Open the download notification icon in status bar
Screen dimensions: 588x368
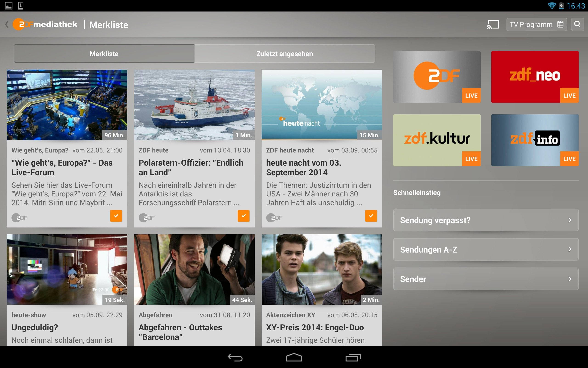coord(21,6)
